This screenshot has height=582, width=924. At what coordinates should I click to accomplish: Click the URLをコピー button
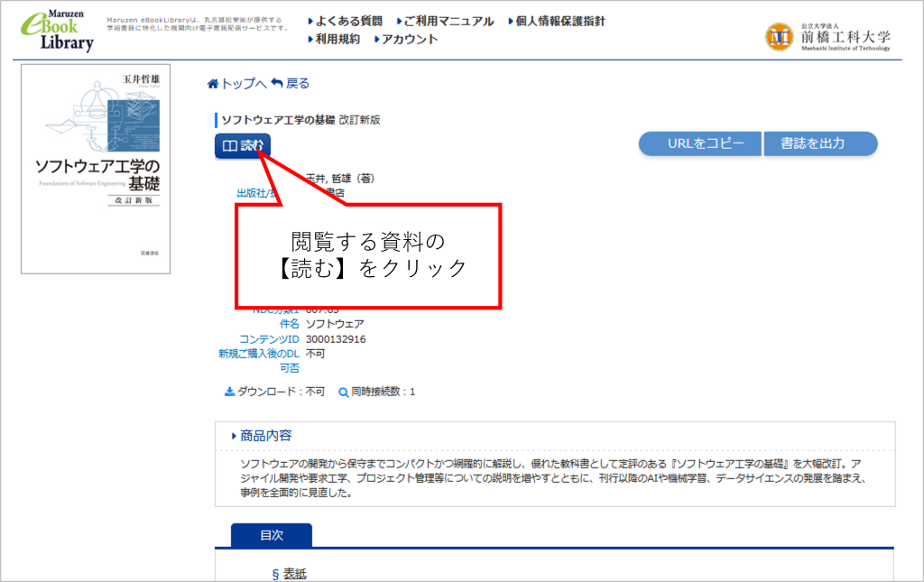[x=700, y=143]
